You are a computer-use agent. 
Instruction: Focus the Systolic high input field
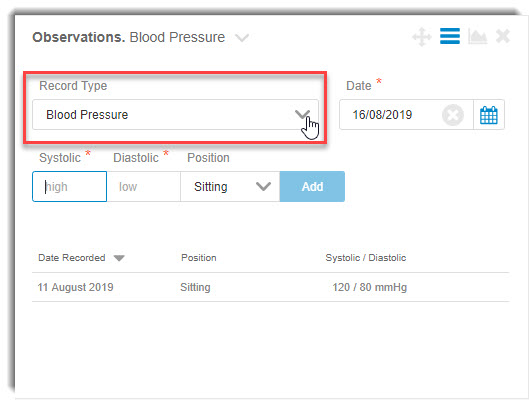pyautogui.click(x=69, y=187)
